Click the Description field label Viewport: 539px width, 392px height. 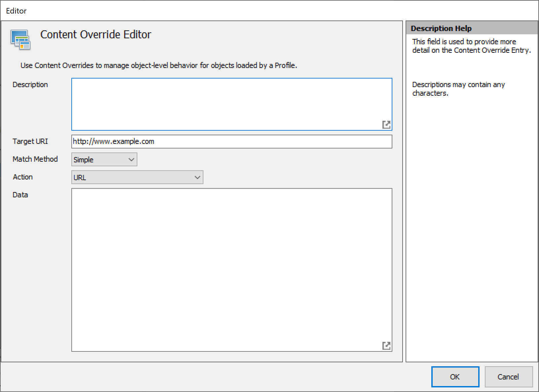tap(30, 84)
